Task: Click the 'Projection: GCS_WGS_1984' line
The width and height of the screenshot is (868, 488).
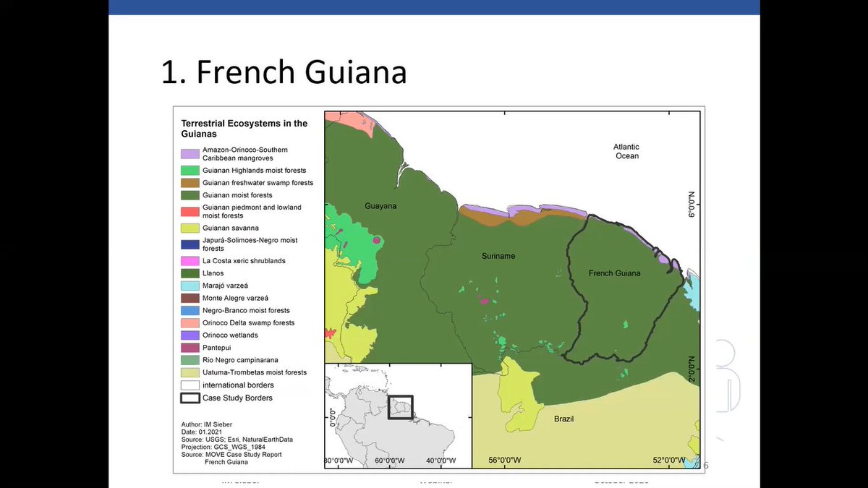Action: pos(224,447)
